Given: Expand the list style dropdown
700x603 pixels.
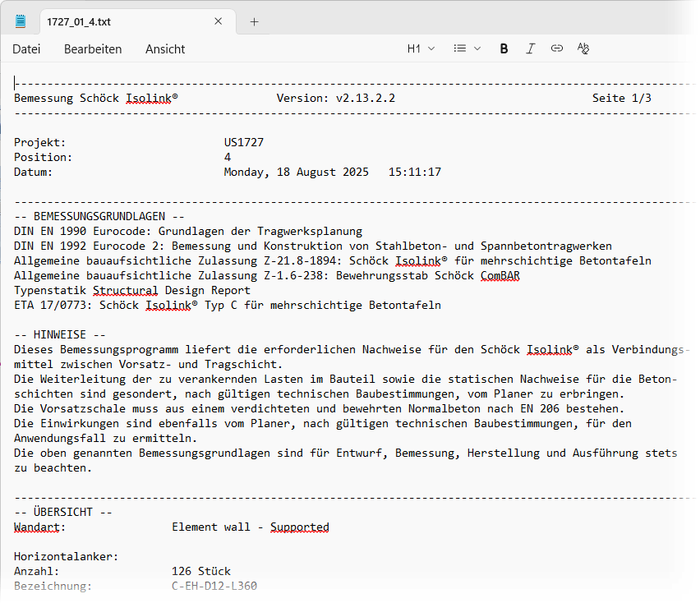Looking at the screenshot, I should (x=467, y=48).
